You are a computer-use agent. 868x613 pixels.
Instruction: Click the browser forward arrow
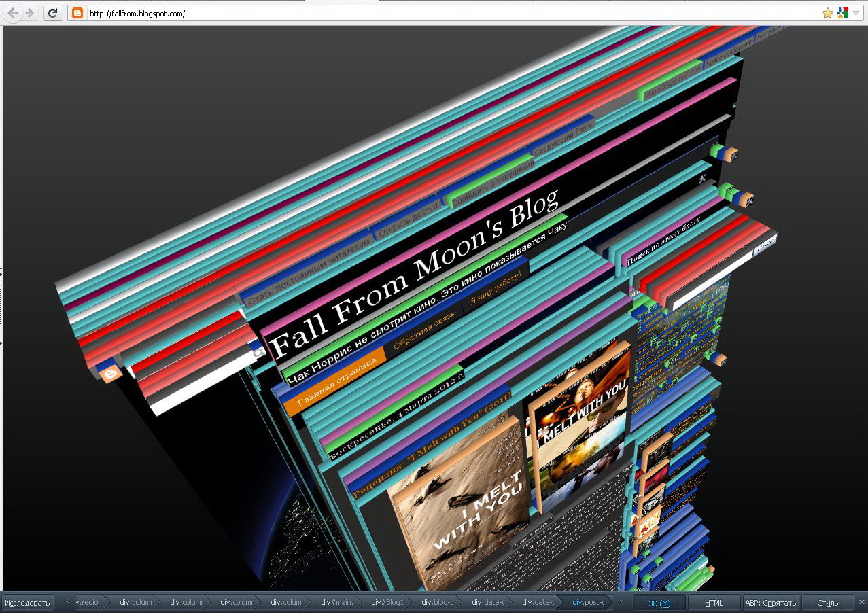click(29, 13)
